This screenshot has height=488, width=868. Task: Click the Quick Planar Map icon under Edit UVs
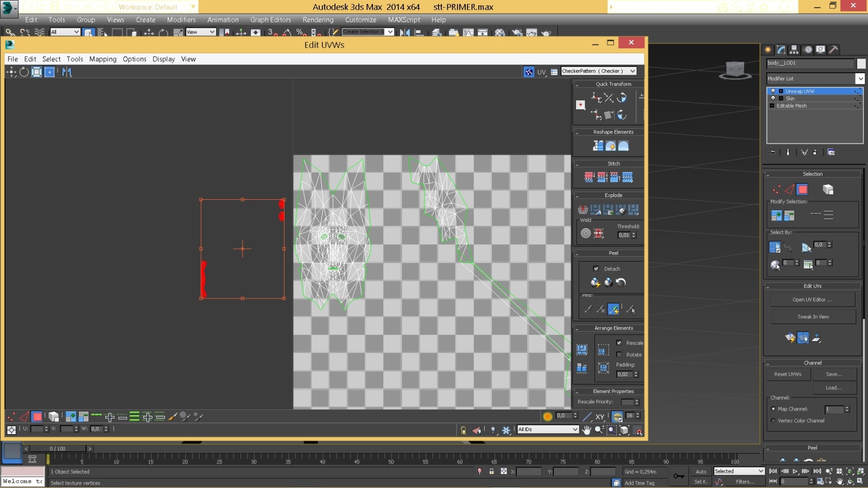790,338
